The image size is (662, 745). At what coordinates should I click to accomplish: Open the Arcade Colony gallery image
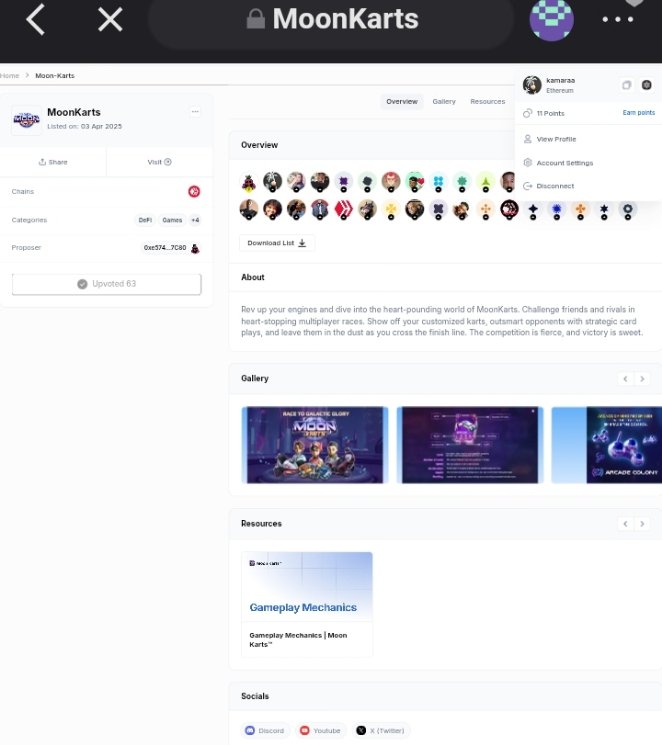[607, 445]
